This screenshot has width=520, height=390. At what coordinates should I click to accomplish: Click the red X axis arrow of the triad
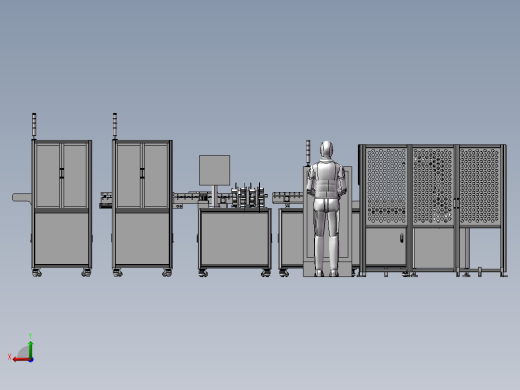point(21,360)
